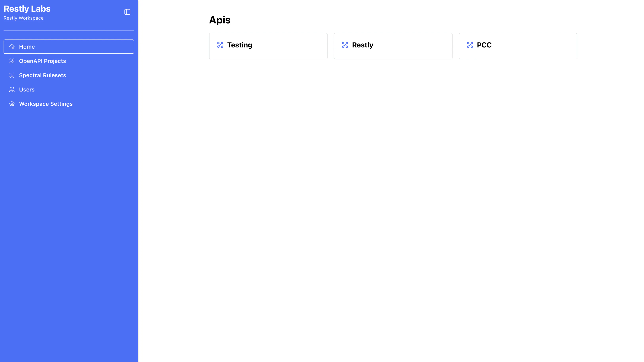The width and height of the screenshot is (644, 362).
Task: Click the icon on the PCC card
Action: point(470,45)
